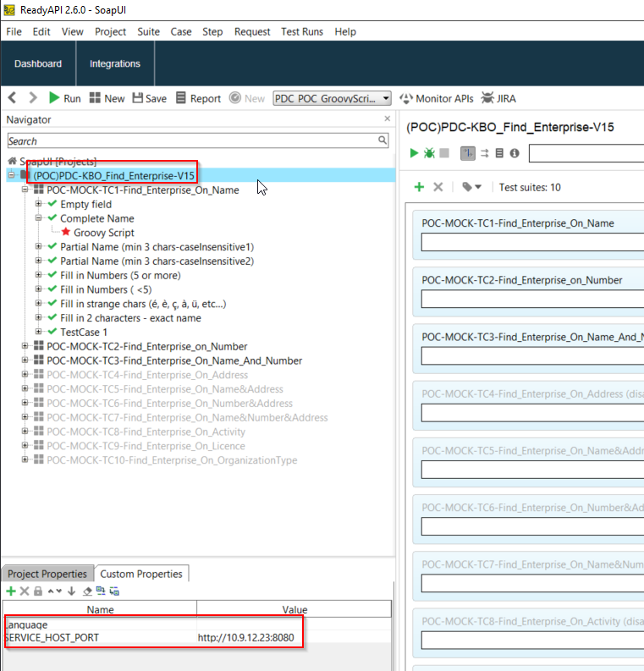Switch to the Project Properties tab
Screen dimensions: 644x671
47,574
